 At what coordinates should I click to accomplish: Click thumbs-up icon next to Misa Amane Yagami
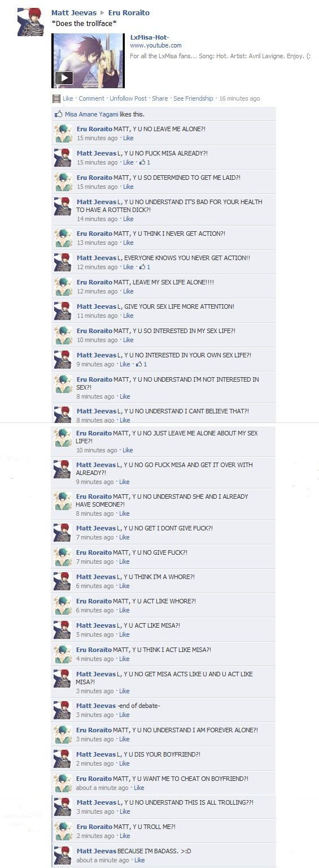[58, 114]
